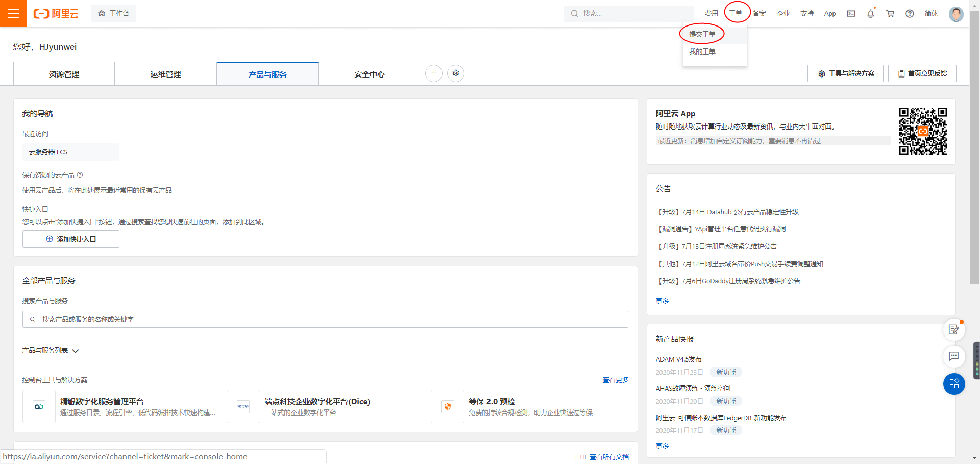Image resolution: width=980 pixels, height=464 pixels.
Task: Open the GoDaddy maintenance announcement
Action: pyautogui.click(x=728, y=281)
